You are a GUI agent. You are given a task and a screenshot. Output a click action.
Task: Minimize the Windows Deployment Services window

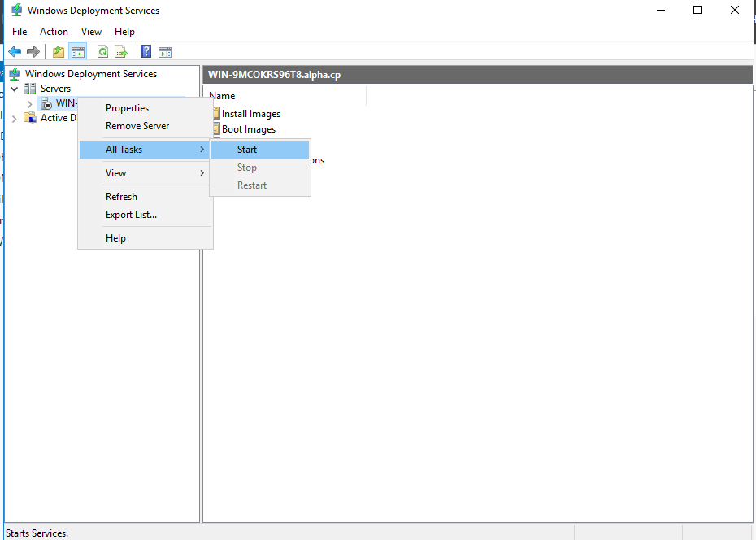661,10
